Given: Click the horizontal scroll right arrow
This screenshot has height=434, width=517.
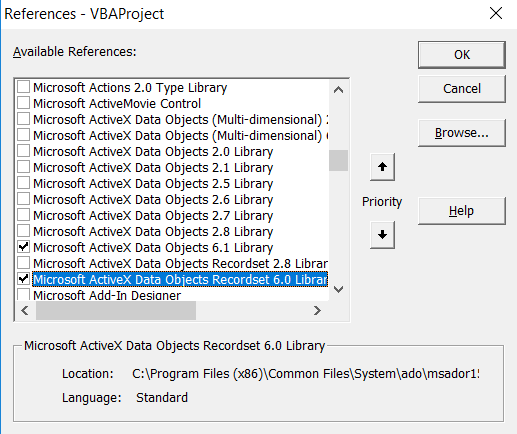Looking at the screenshot, I should pos(317,311).
